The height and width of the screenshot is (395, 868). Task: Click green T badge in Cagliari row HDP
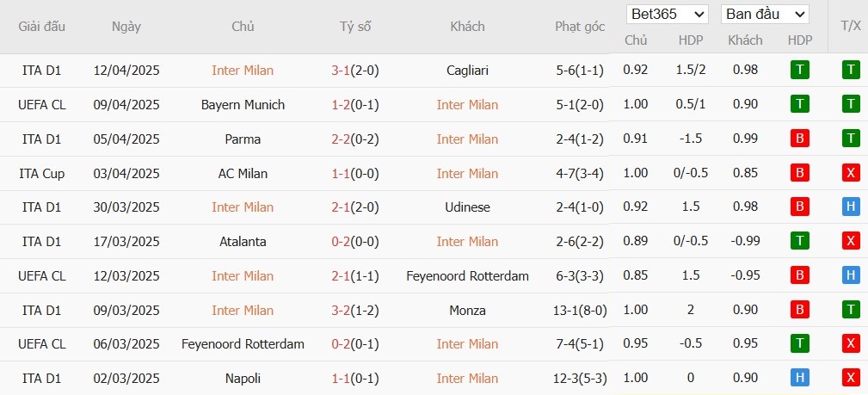pyautogui.click(x=800, y=71)
